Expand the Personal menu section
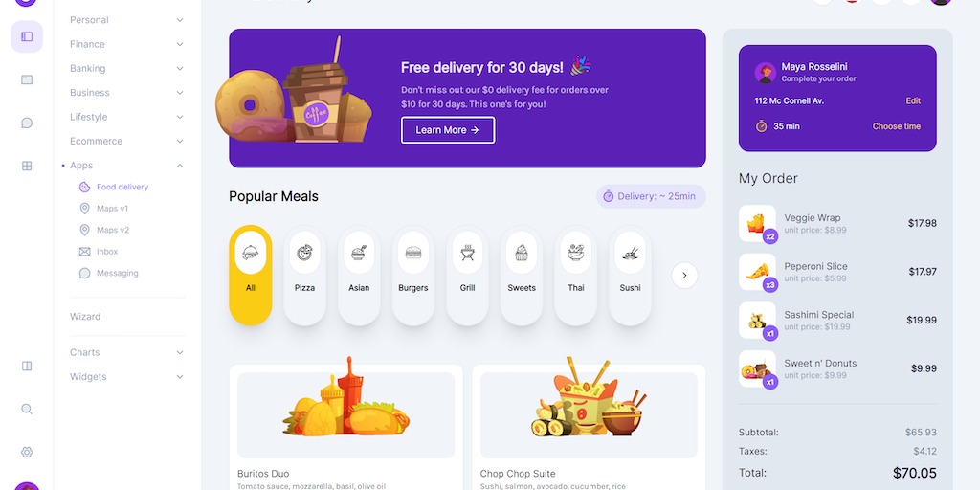This screenshot has width=980, height=490. coord(127,20)
